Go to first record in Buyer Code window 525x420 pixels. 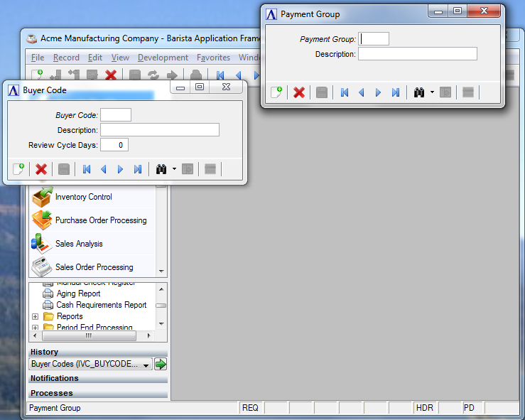pos(87,169)
